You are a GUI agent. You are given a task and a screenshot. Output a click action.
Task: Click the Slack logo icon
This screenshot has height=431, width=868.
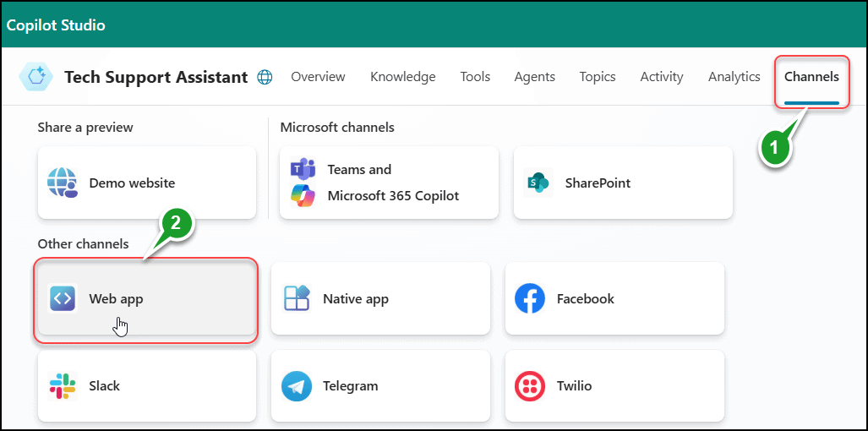pyautogui.click(x=63, y=385)
